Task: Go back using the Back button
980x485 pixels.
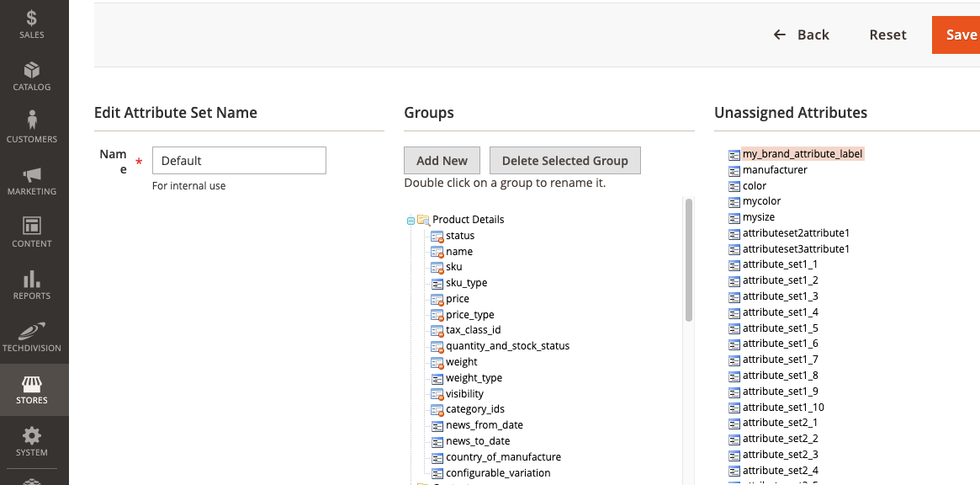Action: click(802, 35)
